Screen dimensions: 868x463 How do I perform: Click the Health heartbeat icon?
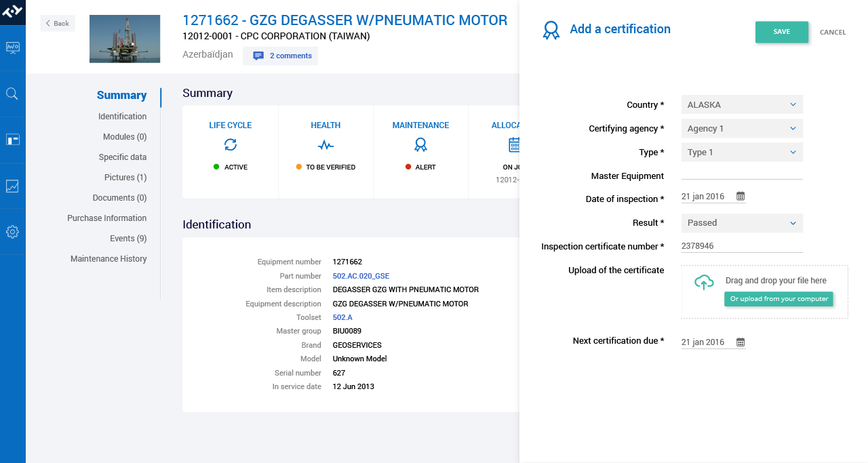click(x=325, y=145)
